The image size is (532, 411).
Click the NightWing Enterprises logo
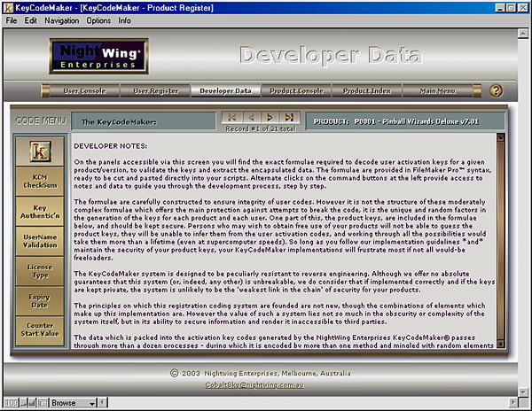pos(98,56)
